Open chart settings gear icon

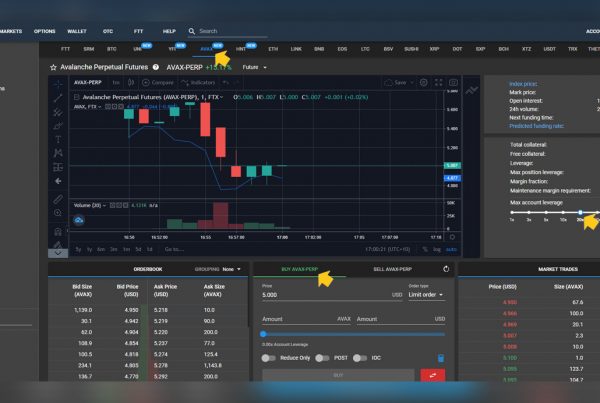tap(424, 82)
